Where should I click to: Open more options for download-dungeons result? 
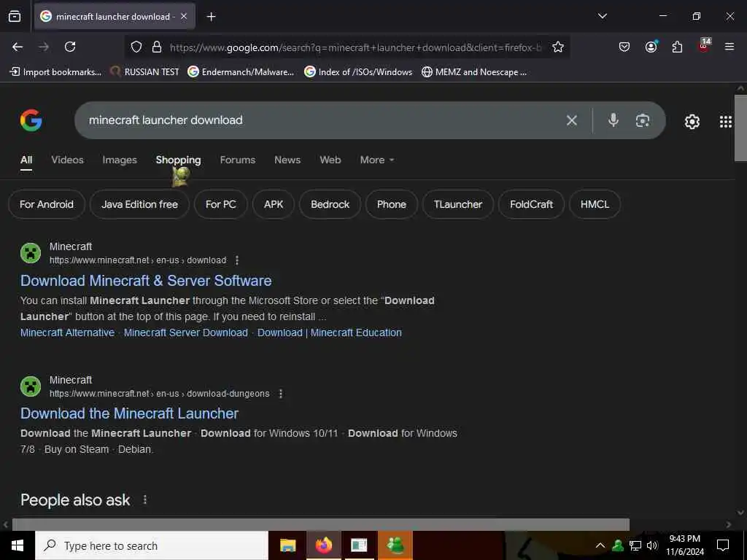point(281,394)
